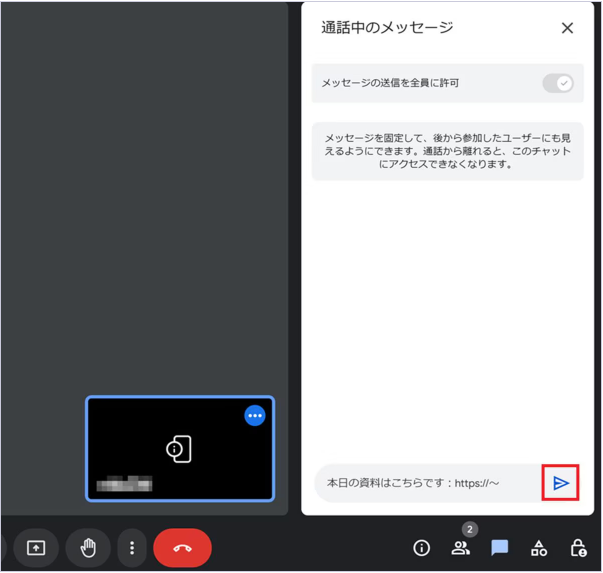Click the present screen button
This screenshot has height=573, width=603.
[x=36, y=548]
